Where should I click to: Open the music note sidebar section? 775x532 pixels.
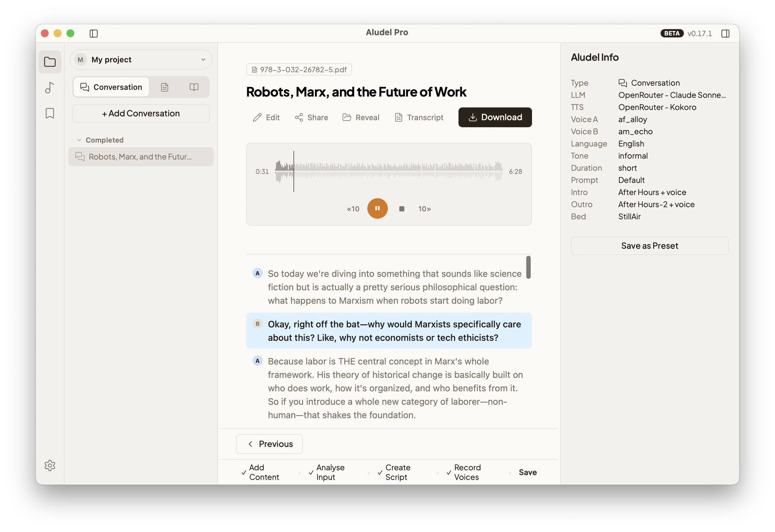pos(50,88)
